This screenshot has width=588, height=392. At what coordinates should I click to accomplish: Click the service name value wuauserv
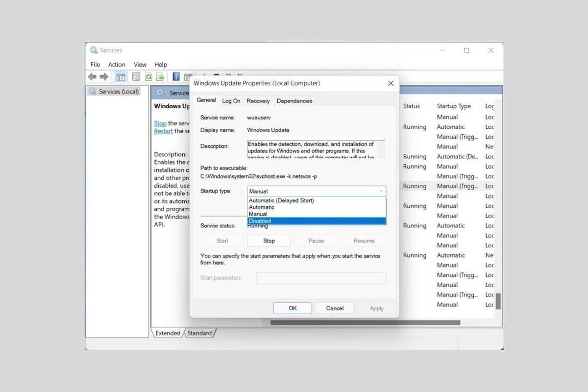tap(259, 118)
